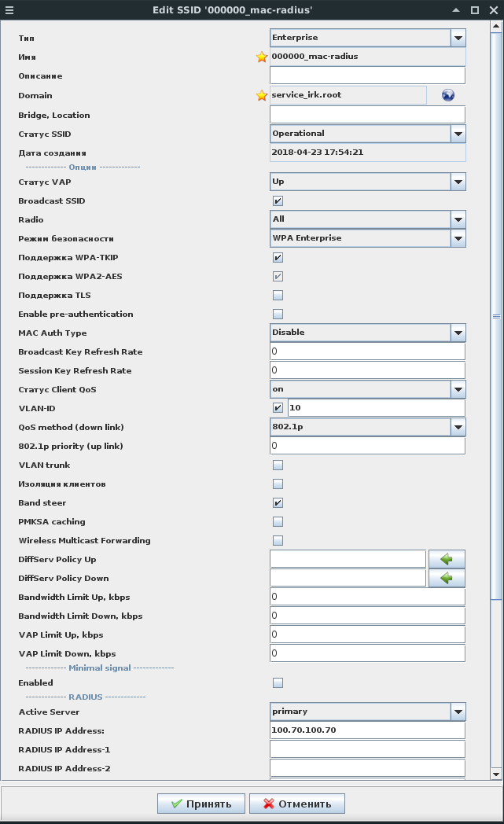Screen dimensions: 504x824
Task: Click the Описание text field
Action: 367,75
